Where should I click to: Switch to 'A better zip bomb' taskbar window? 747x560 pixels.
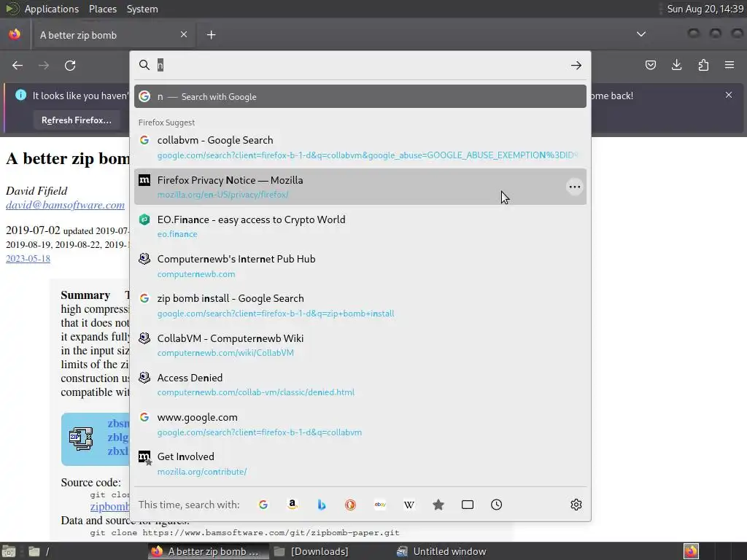[x=208, y=551]
